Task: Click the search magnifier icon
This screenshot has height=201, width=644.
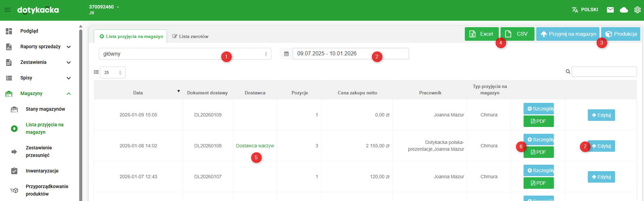Action: tap(568, 72)
